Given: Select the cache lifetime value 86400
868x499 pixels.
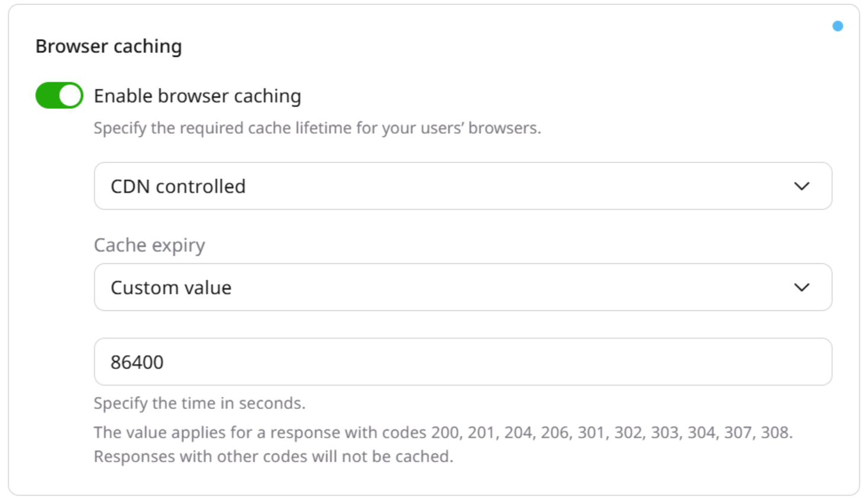Looking at the screenshot, I should pyautogui.click(x=137, y=362).
